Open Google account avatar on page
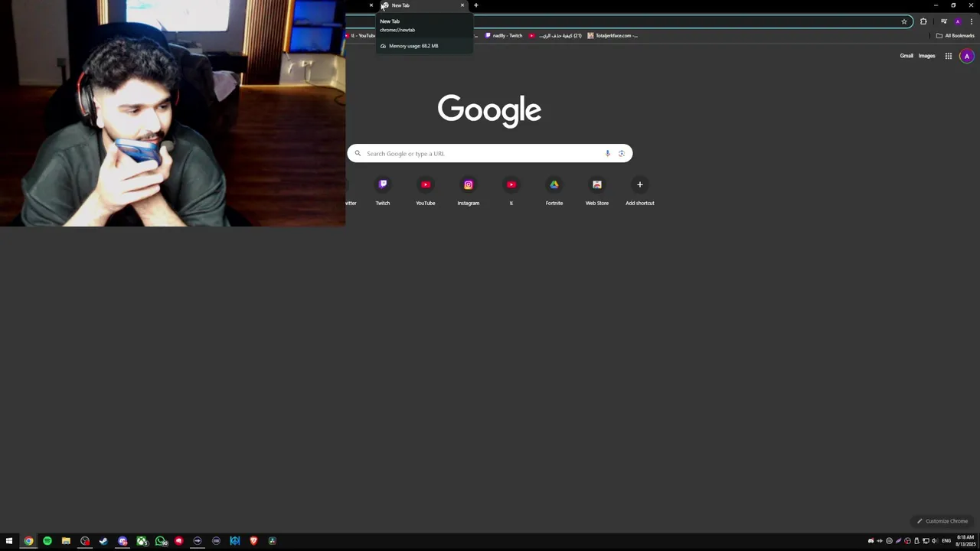The height and width of the screenshot is (551, 980). coord(967,56)
